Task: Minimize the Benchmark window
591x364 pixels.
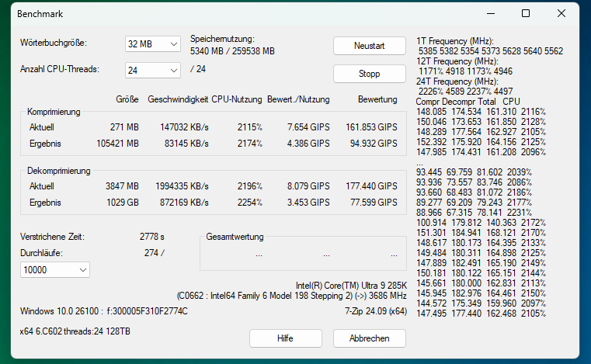Action: (x=491, y=13)
